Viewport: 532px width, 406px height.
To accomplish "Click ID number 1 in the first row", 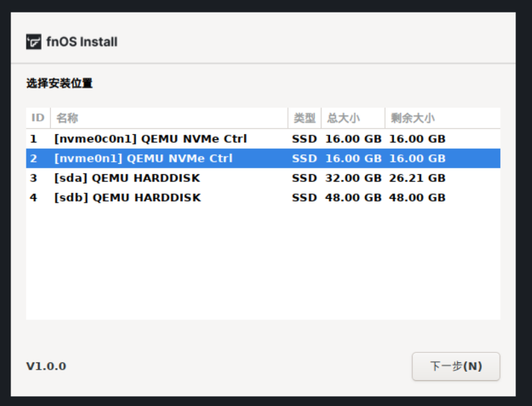I will tap(34, 139).
